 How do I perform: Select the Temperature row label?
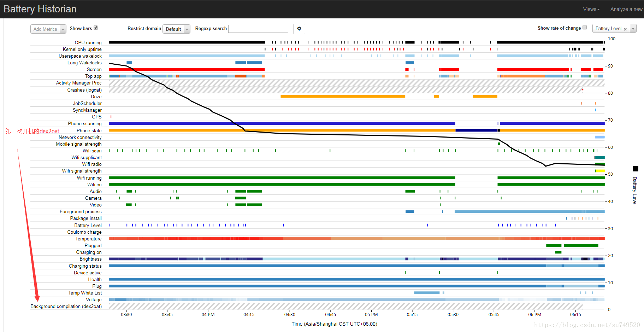pyautogui.click(x=88, y=239)
